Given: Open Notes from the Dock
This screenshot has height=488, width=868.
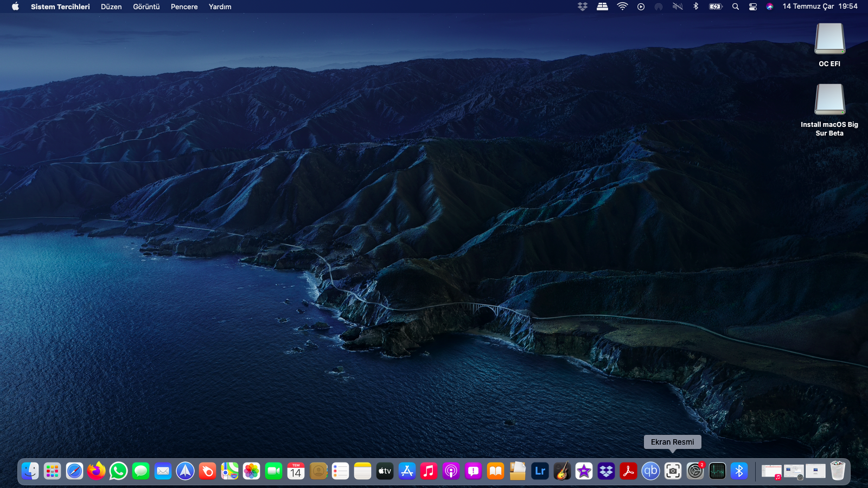Looking at the screenshot, I should click(362, 471).
